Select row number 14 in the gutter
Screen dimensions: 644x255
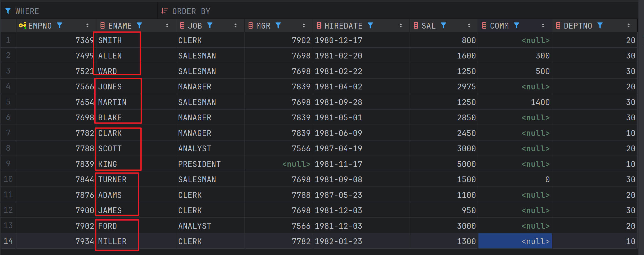point(8,241)
